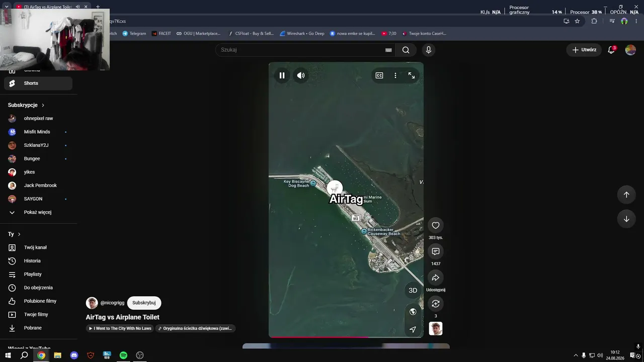The image size is (644, 362).
Task: Open the Oryginalna ścieżka dźwiękowa sound link
Action: coord(195,328)
